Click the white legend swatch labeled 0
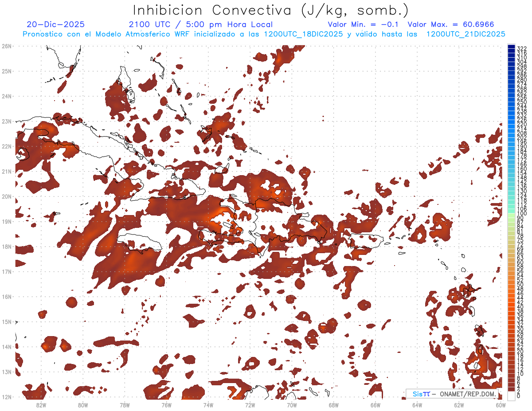 tap(512, 396)
